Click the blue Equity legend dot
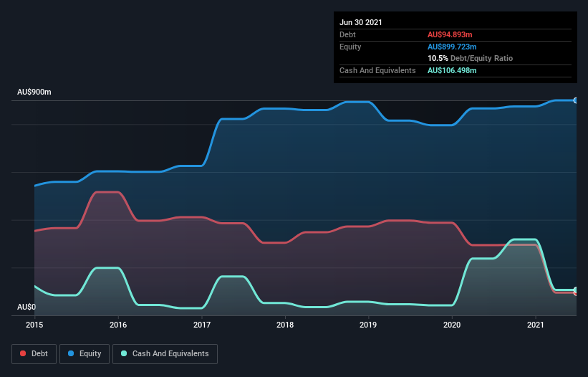This screenshot has width=588, height=377. pos(71,353)
